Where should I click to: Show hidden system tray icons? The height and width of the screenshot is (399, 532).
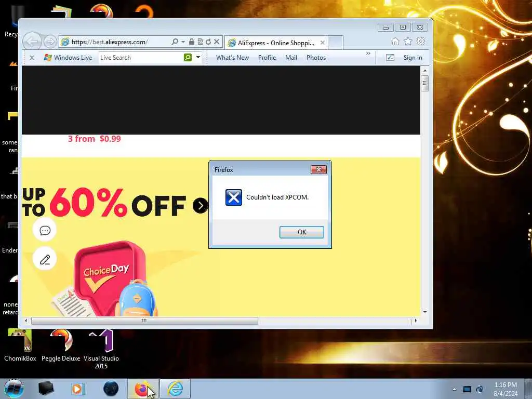(x=454, y=389)
